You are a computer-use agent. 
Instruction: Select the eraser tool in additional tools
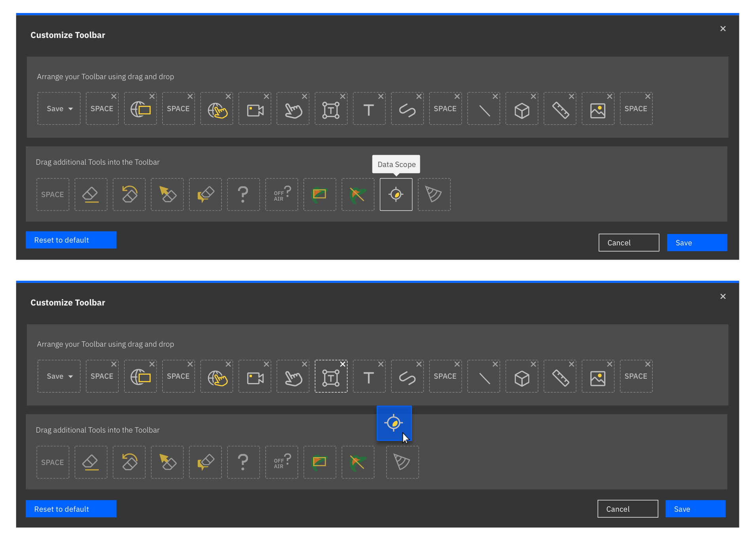click(91, 194)
